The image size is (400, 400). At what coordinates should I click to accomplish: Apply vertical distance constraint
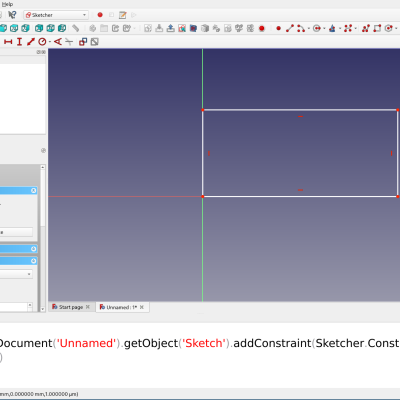point(19,42)
